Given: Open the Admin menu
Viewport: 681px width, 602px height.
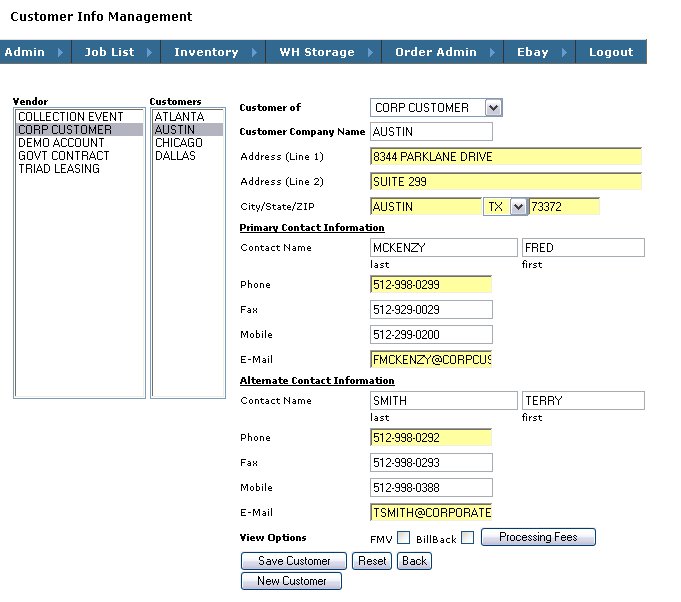Looking at the screenshot, I should pyautogui.click(x=35, y=52).
